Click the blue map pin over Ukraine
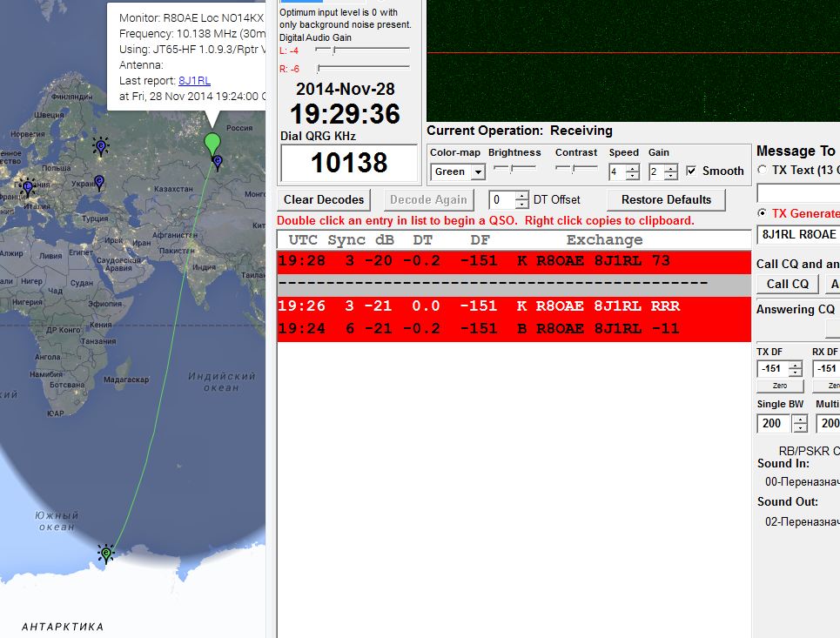The width and height of the screenshot is (840, 638). click(x=98, y=181)
